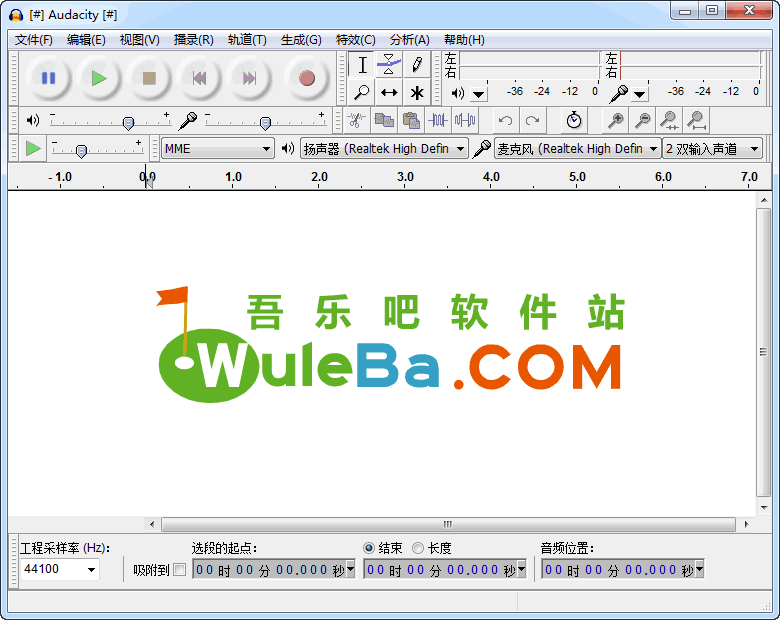Open the input channels dropdown
Screen dimensions: 780x620
pos(712,148)
